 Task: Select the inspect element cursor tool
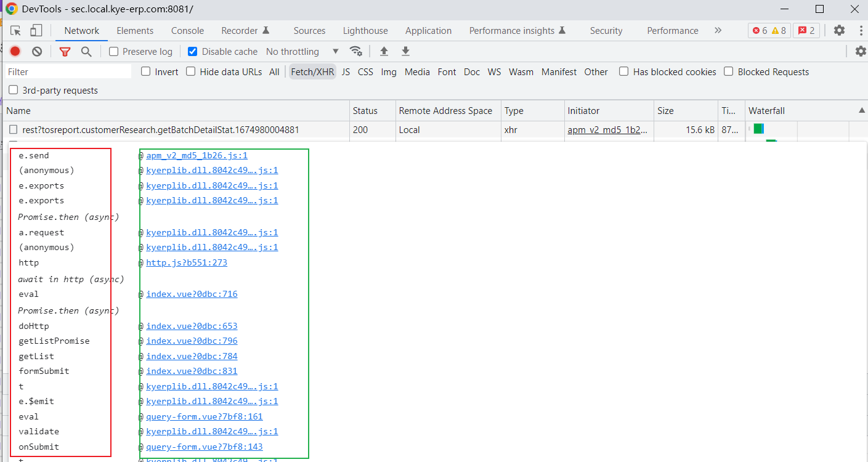tap(16, 30)
